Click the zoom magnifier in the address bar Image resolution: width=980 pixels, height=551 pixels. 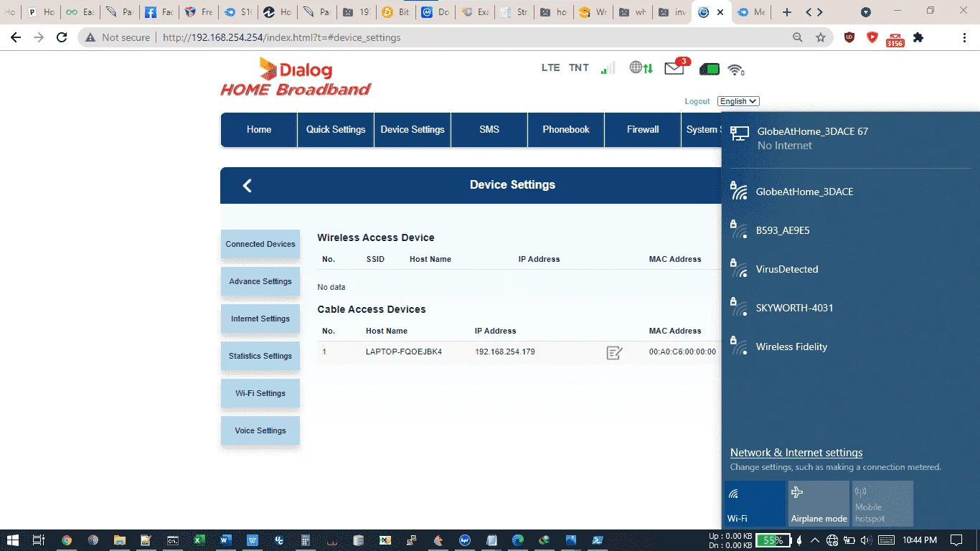tap(798, 37)
